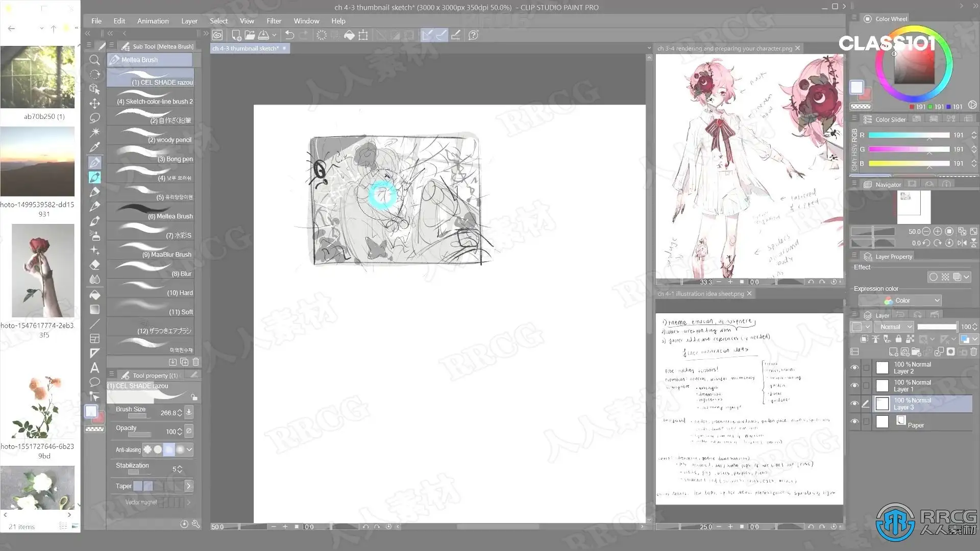Viewport: 980px width, 551px height.
Task: Select the (10) Hard brush sub tool
Action: click(x=151, y=289)
